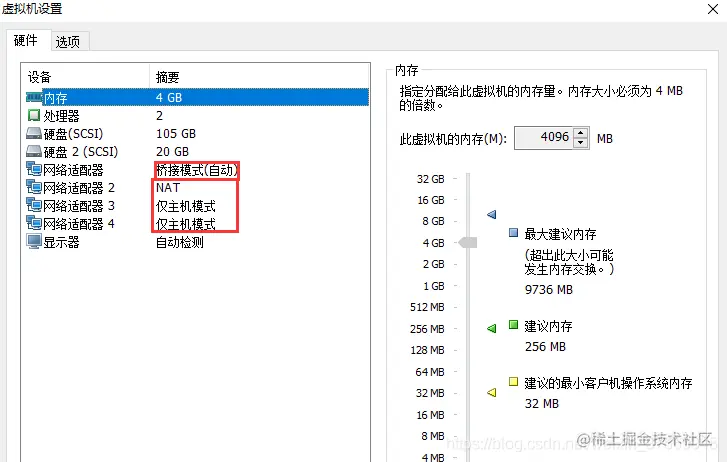The image size is (727, 462).
Task: Select the 处理器 device row
Action: (197, 116)
